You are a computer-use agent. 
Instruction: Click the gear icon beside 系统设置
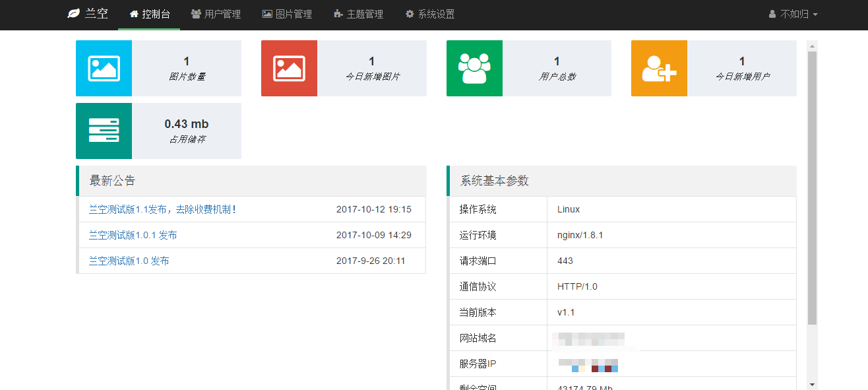click(410, 14)
